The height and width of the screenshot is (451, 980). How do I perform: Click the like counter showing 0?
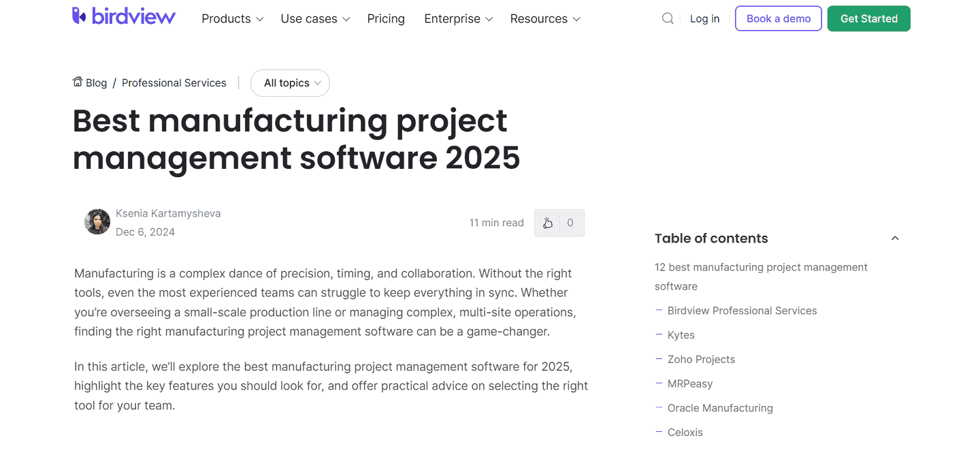[x=570, y=223]
